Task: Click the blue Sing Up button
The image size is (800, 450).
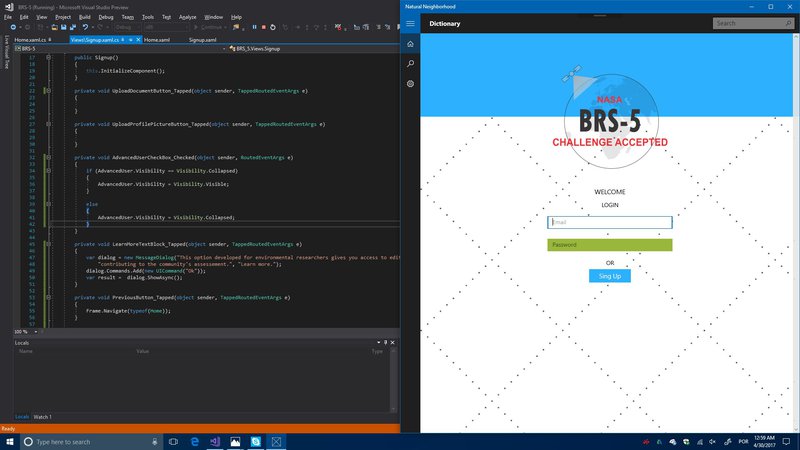Action: click(x=609, y=276)
